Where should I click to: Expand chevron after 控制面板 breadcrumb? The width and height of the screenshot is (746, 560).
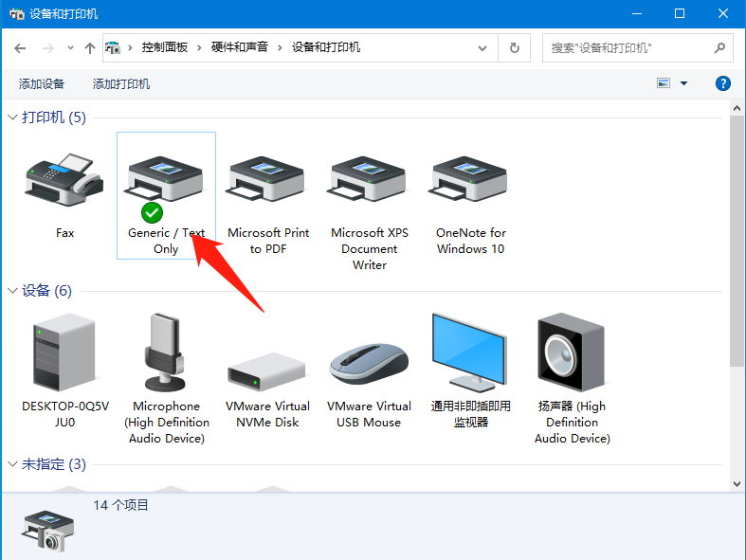(199, 47)
